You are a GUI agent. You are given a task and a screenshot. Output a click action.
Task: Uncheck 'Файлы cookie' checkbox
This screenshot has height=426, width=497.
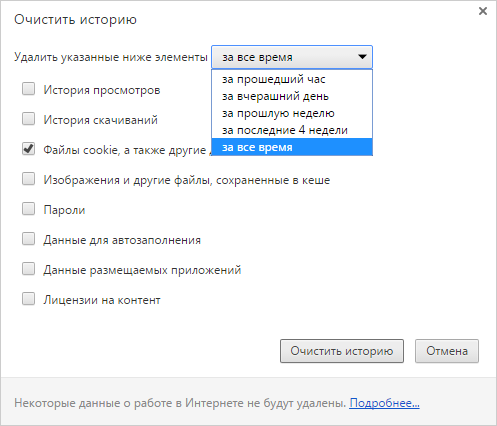pos(28,149)
